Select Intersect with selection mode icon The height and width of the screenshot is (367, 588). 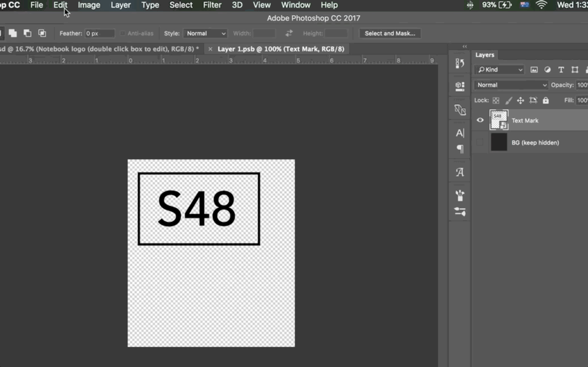pyautogui.click(x=42, y=33)
